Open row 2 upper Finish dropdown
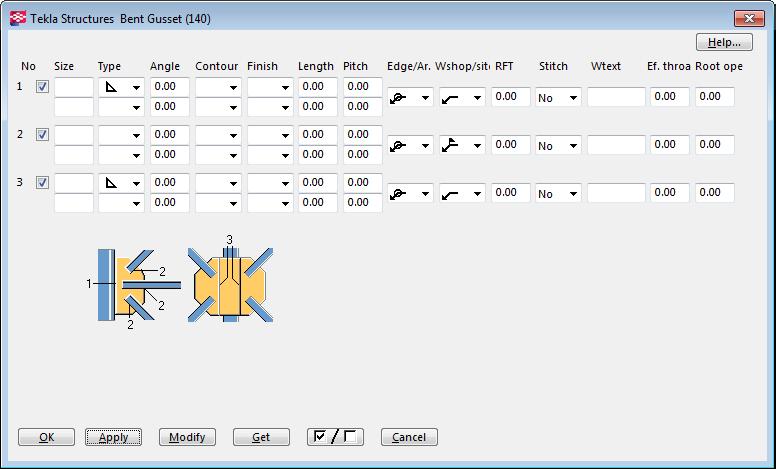The height and width of the screenshot is (469, 776). point(270,135)
